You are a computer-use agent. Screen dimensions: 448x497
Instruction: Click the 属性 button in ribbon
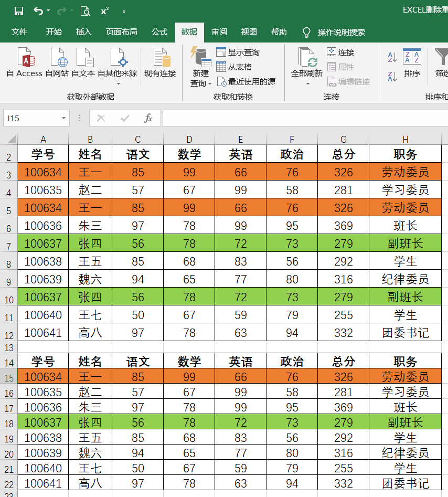coord(340,67)
